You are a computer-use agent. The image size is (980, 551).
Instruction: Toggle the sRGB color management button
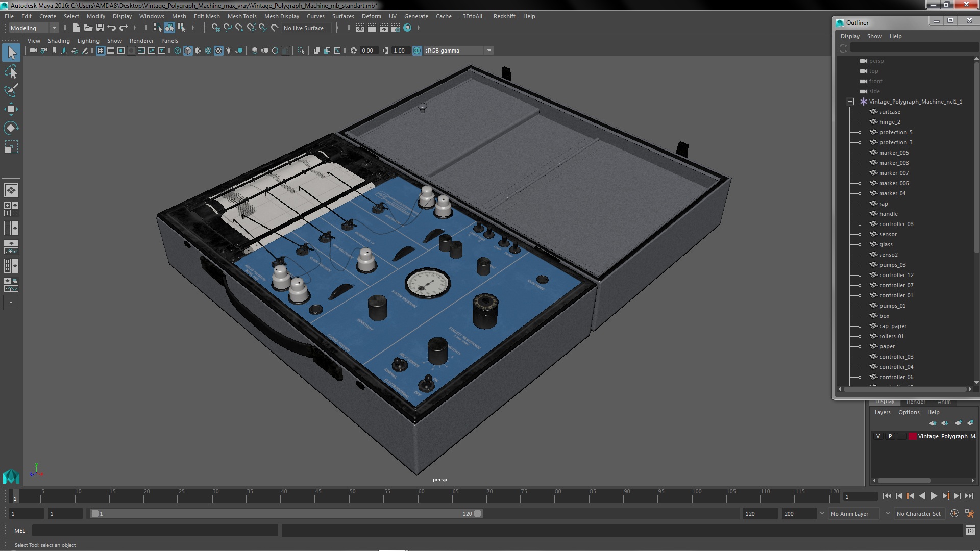coord(417,51)
